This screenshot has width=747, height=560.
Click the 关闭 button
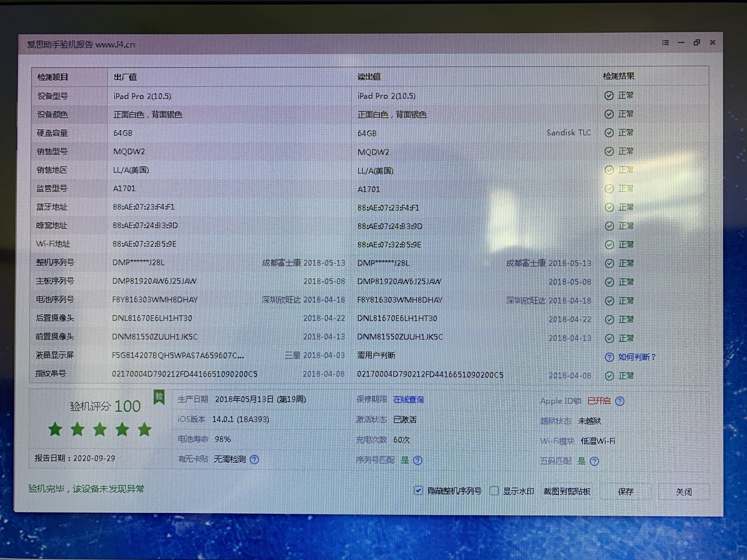[x=684, y=492]
